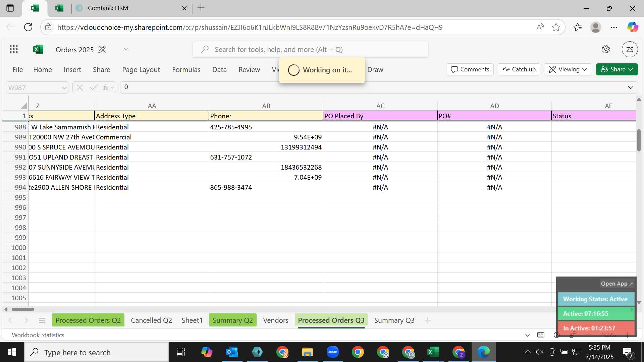Image resolution: width=644 pixels, height=362 pixels.
Task: Open the Settings gear icon
Action: pyautogui.click(x=605, y=49)
